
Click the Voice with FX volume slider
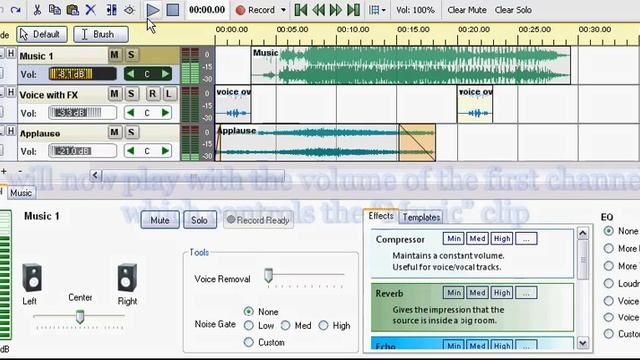[82, 113]
